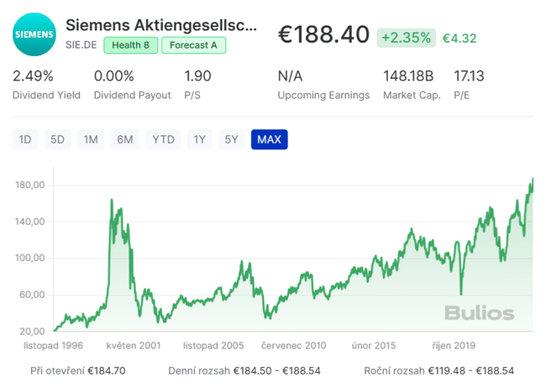Select the 5D time range
546x392 pixels.
pos(57,139)
